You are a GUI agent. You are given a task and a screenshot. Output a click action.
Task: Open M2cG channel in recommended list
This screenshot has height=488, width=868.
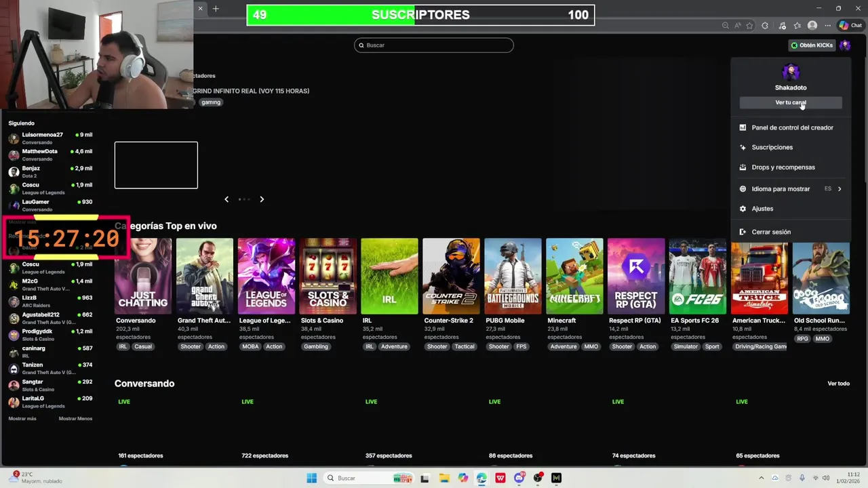(51, 284)
